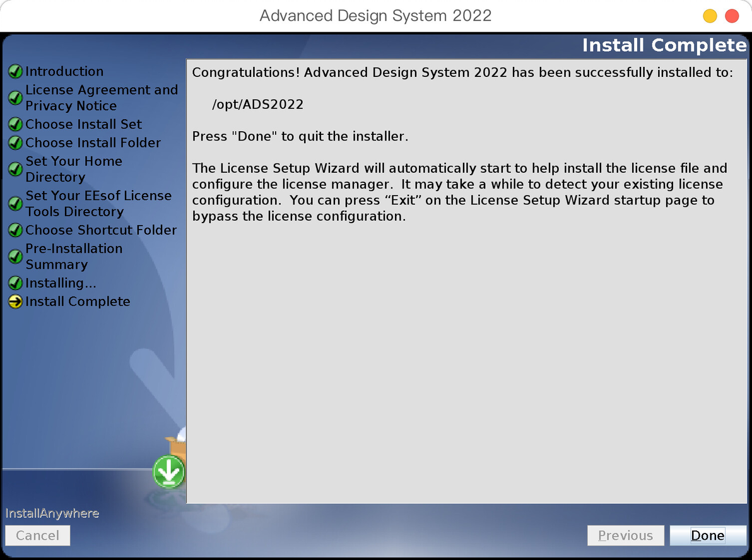Select the Choose Install Set step label
This screenshot has width=752, height=560.
point(83,124)
